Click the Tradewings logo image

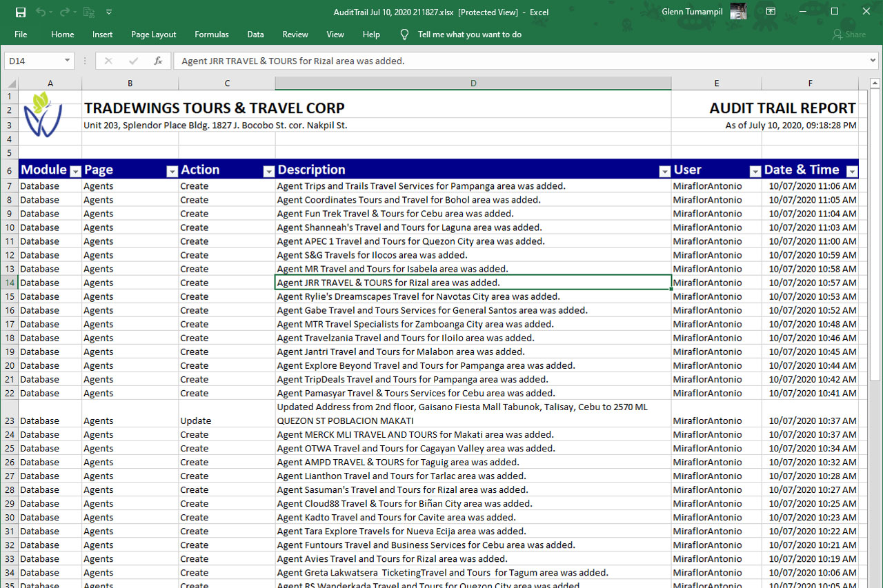click(42, 114)
